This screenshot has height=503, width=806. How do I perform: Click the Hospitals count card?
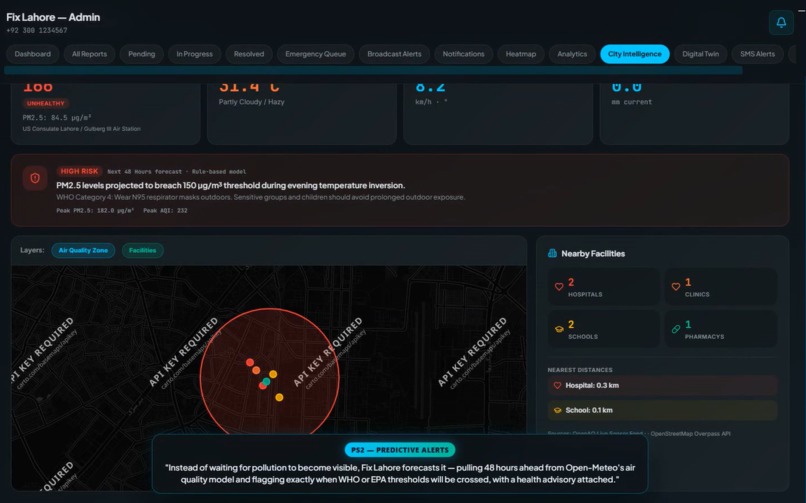pos(603,287)
